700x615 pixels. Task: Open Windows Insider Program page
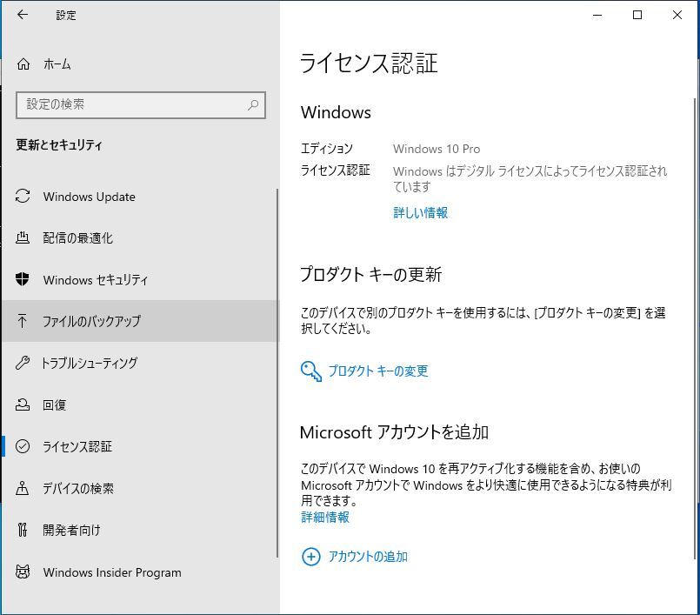point(139,572)
